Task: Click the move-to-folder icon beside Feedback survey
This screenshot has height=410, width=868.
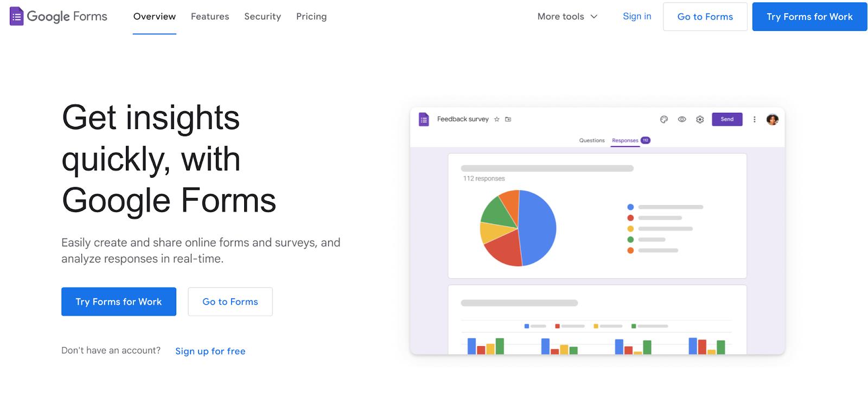Action: [x=508, y=119]
